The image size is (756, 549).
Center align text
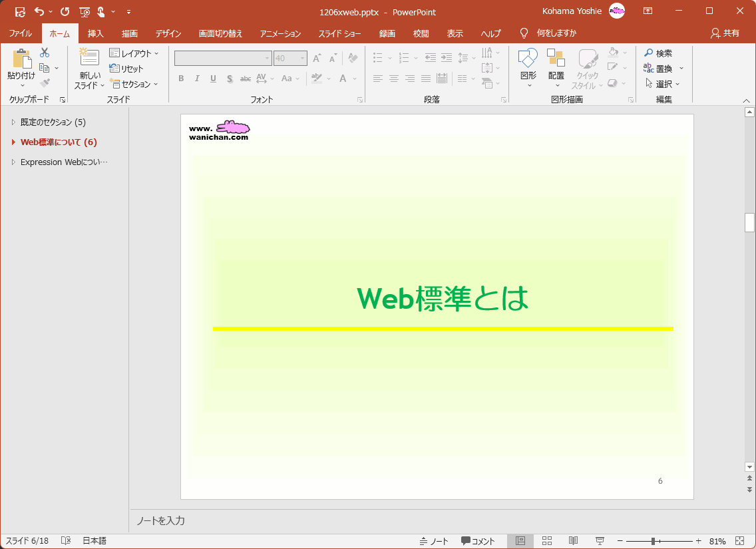pyautogui.click(x=394, y=78)
